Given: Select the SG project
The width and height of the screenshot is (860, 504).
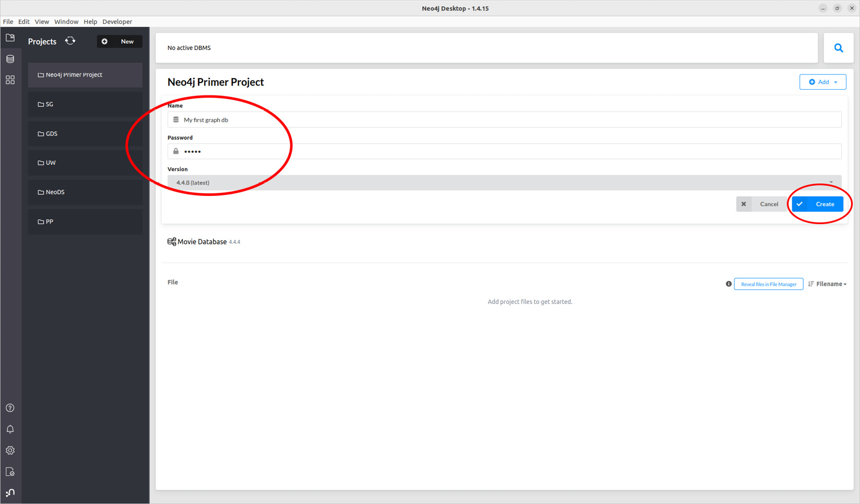Looking at the screenshot, I should (x=85, y=104).
